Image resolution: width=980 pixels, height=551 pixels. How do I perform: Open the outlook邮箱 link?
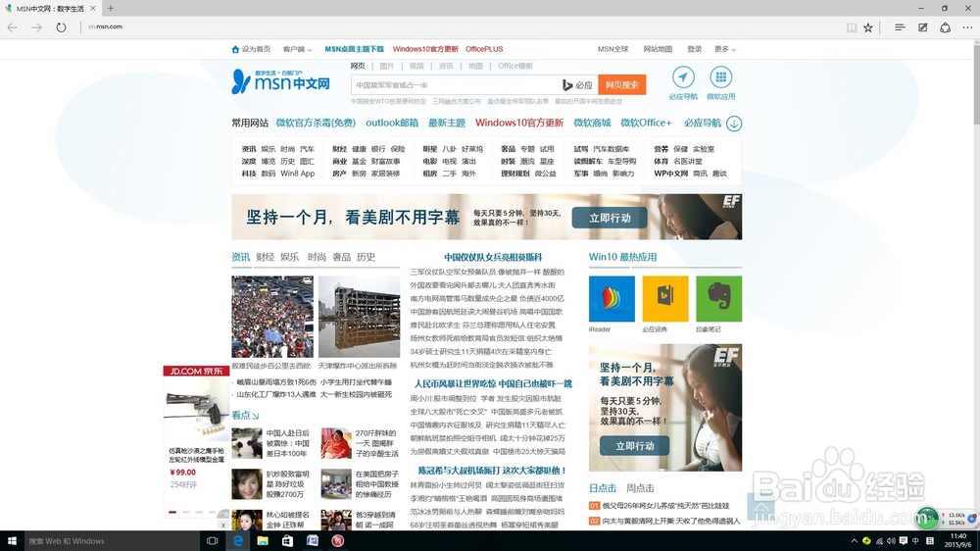(392, 123)
